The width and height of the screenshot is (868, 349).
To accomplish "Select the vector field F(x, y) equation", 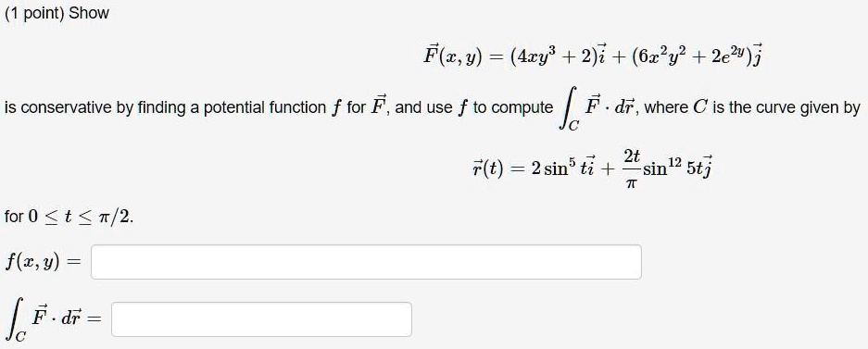I will (x=593, y=55).
